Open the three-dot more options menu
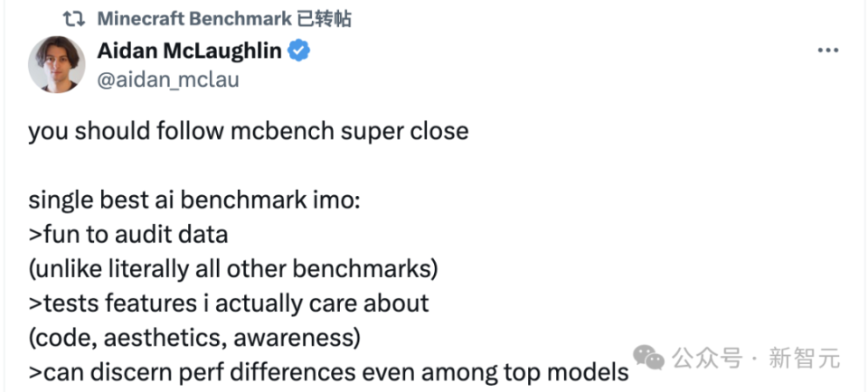Image resolution: width=868 pixels, height=392 pixels. click(827, 51)
